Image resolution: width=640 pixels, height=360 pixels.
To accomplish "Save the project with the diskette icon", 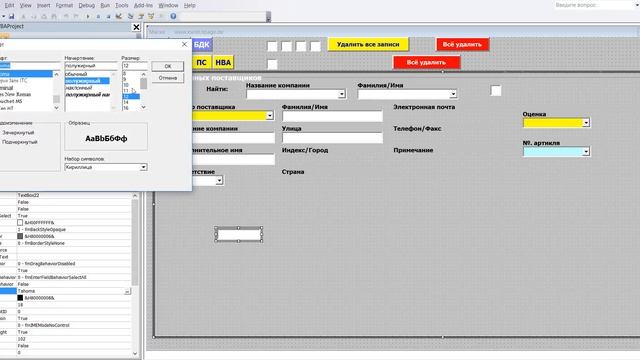I will tap(11, 16).
